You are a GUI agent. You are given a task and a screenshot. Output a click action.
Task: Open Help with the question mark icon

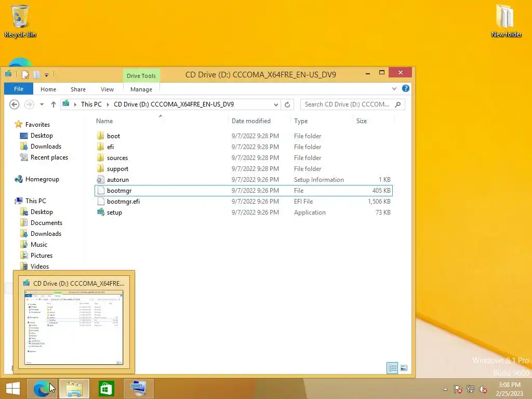click(405, 88)
